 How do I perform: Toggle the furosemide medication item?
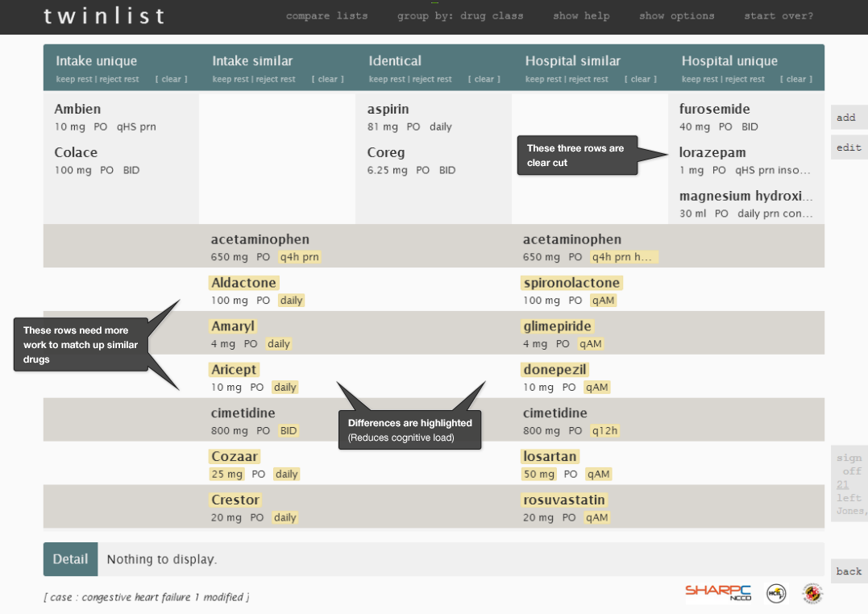714,110
